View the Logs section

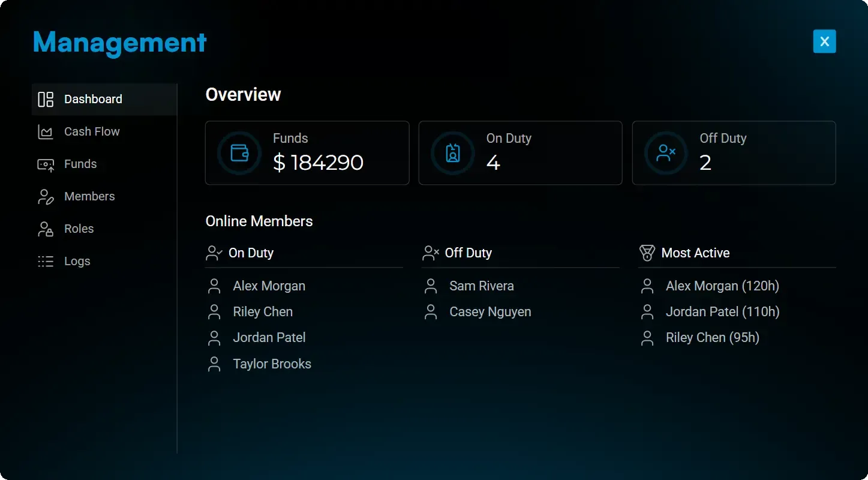77,262
